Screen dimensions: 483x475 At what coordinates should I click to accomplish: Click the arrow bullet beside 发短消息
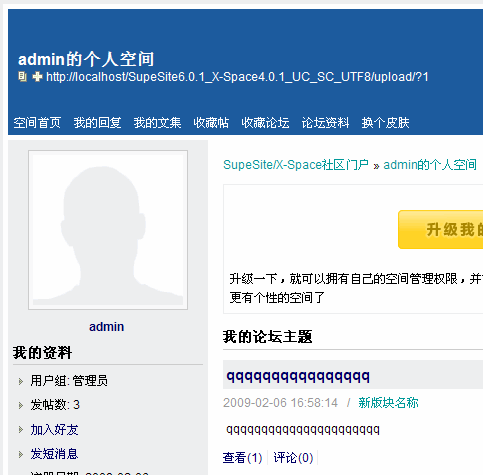21,454
